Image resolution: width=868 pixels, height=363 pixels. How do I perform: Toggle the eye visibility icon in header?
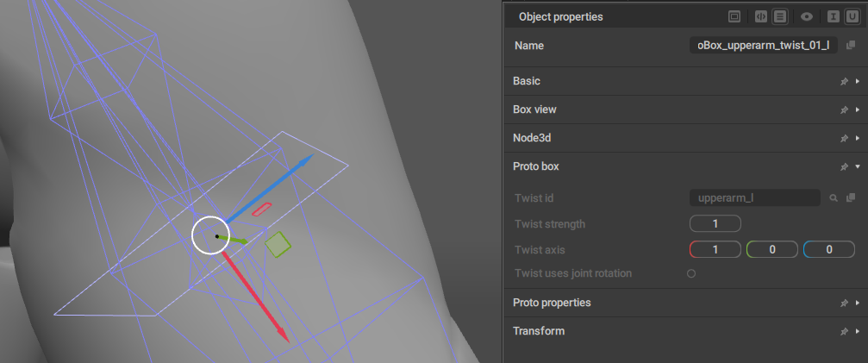[x=807, y=16]
